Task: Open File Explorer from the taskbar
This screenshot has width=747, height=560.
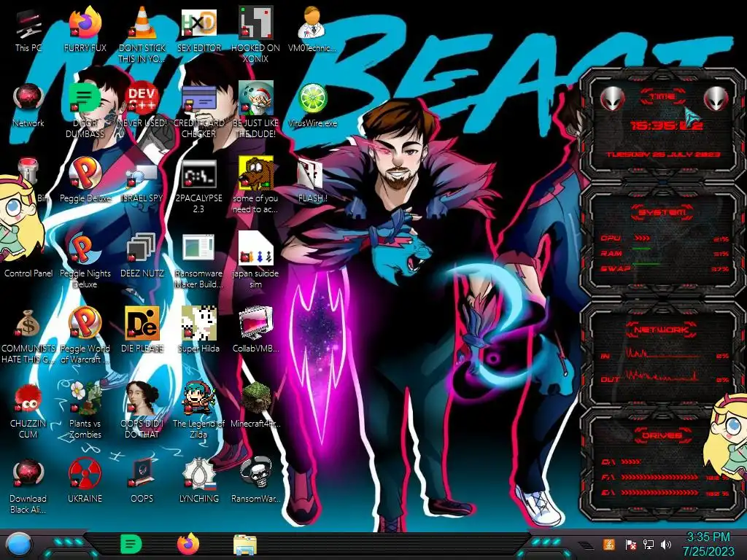Action: point(245,545)
